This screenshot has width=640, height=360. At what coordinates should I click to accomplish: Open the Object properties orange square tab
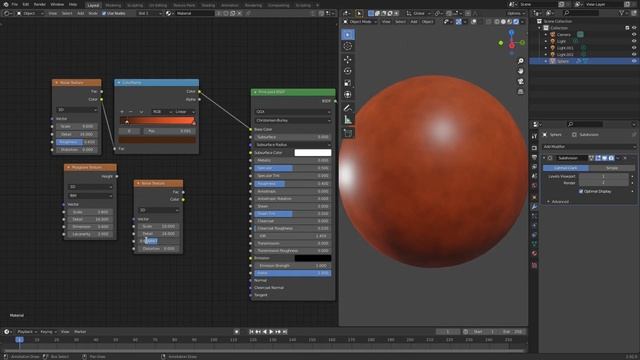coord(534,197)
